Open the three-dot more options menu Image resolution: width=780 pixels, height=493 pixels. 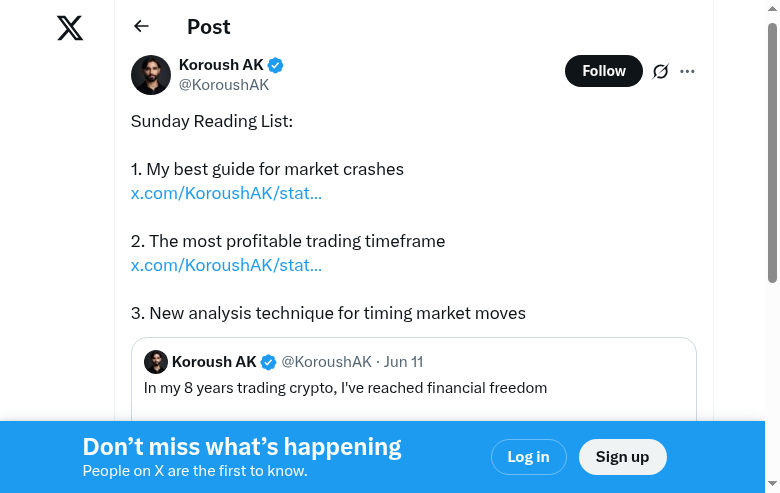pyautogui.click(x=687, y=71)
